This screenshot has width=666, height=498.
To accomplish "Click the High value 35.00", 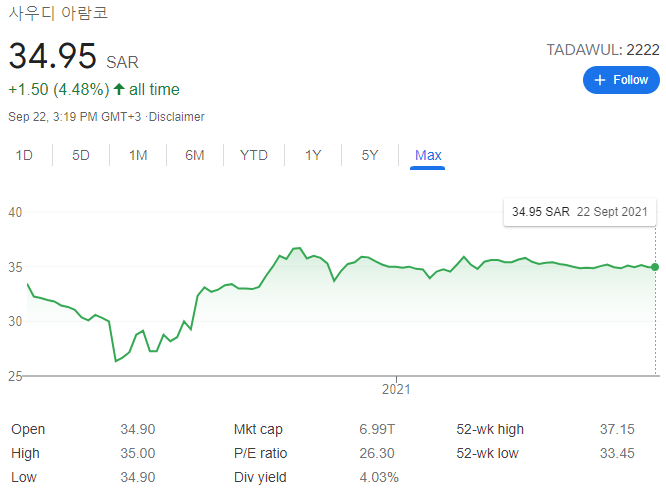I will pyautogui.click(x=138, y=453).
